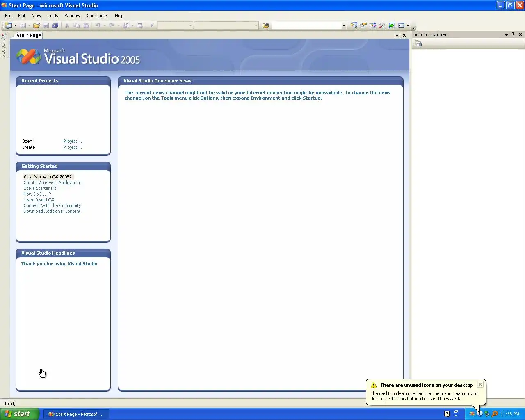525x420 pixels.
Task: Click the taskbar help question mark icon
Action: pos(447,414)
